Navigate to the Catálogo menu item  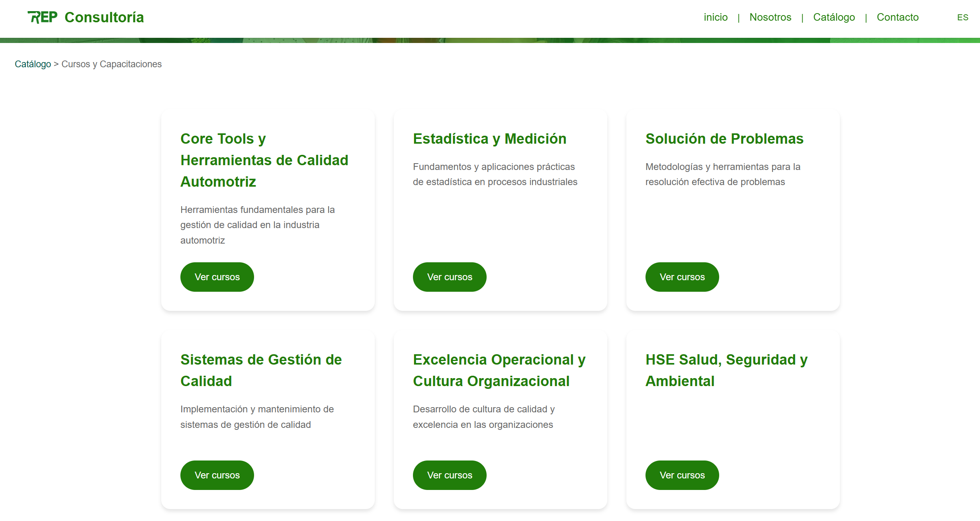833,17
